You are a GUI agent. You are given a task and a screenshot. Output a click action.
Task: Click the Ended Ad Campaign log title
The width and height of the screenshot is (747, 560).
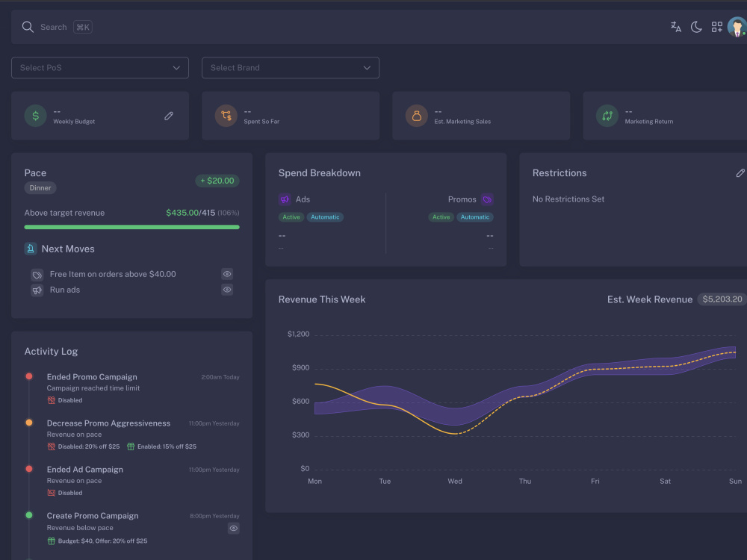(x=85, y=469)
